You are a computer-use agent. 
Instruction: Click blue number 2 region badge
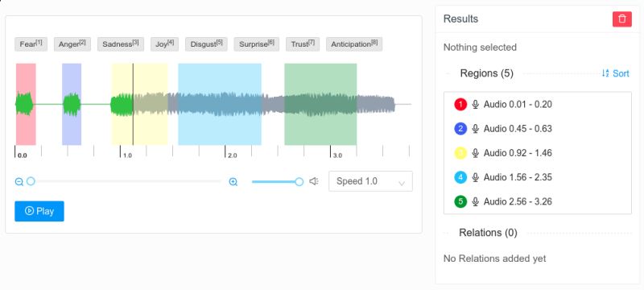[460, 129]
